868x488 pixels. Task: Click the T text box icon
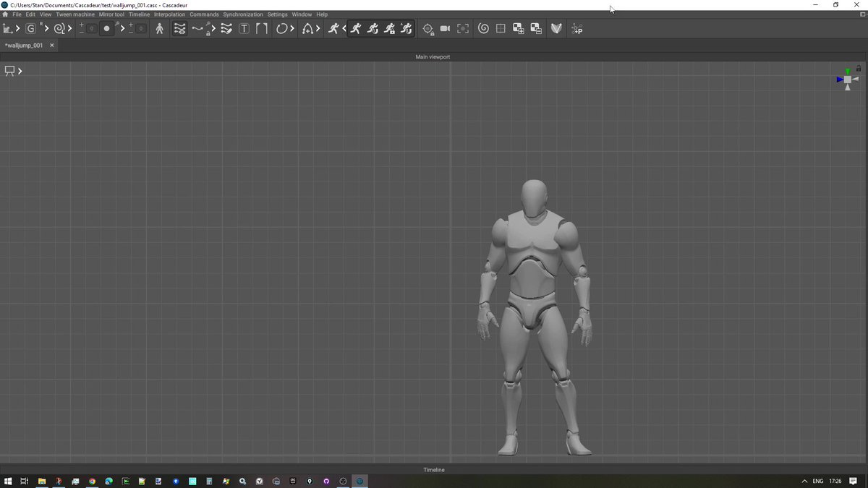pos(244,29)
